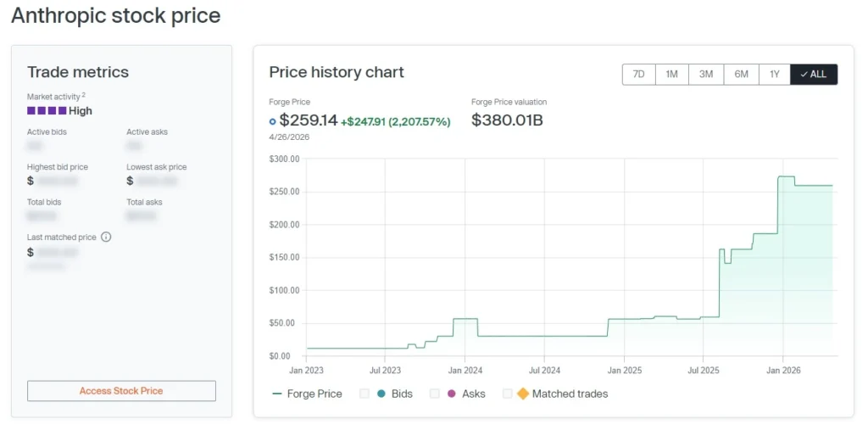Image resolution: width=868 pixels, height=430 pixels.
Task: Choose the 6M chart range
Action: point(741,75)
